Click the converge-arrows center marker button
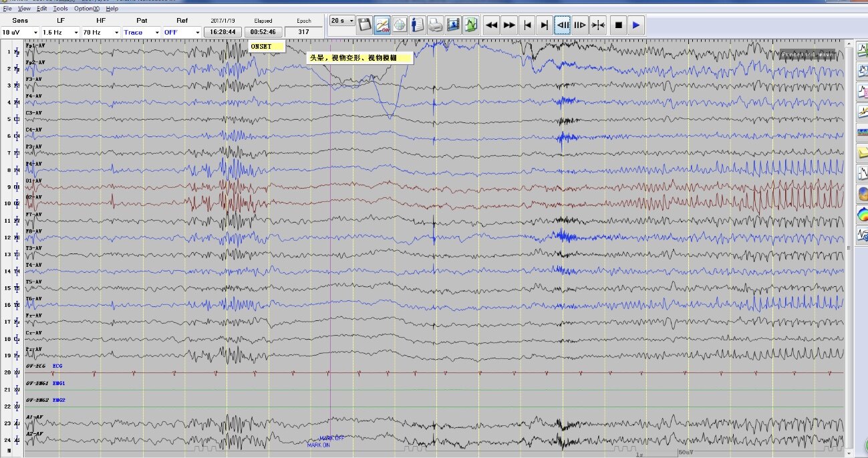The height and width of the screenshot is (458, 868). [598, 25]
